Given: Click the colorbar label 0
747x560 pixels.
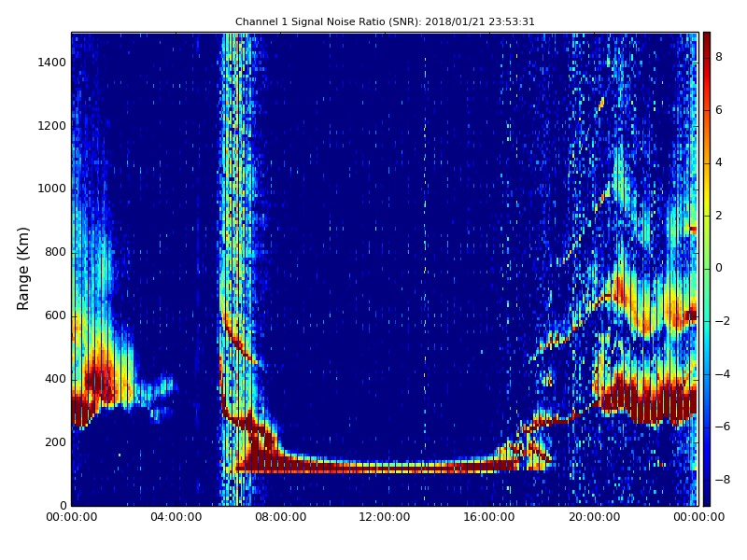Looking at the screenshot, I should tap(719, 268).
